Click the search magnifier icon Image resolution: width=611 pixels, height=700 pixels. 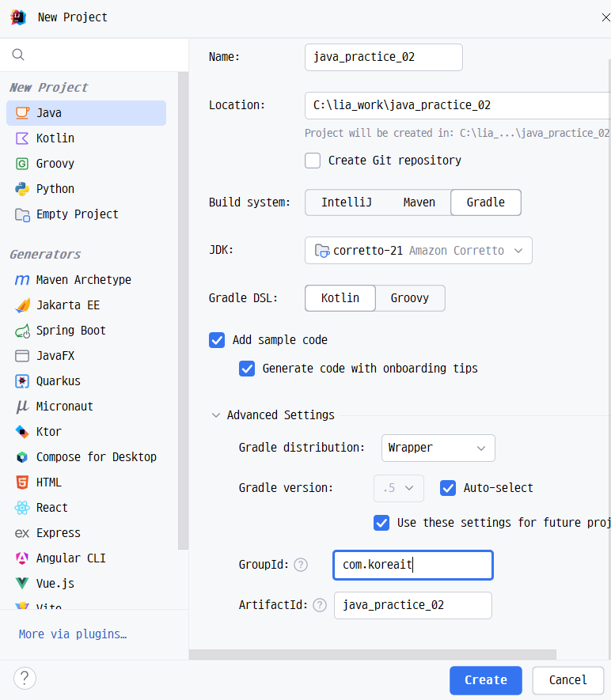pos(18,55)
